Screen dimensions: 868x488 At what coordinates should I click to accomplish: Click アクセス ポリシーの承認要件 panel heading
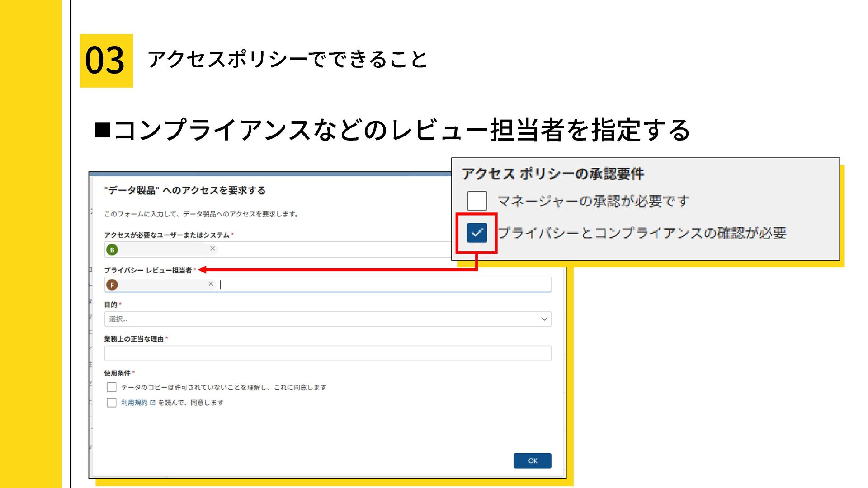[553, 174]
